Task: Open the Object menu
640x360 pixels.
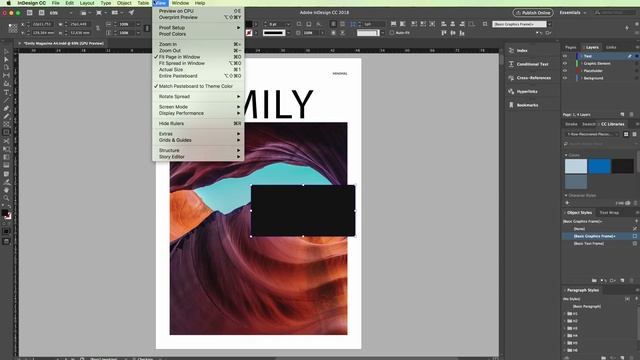Action: pyautogui.click(x=124, y=3)
